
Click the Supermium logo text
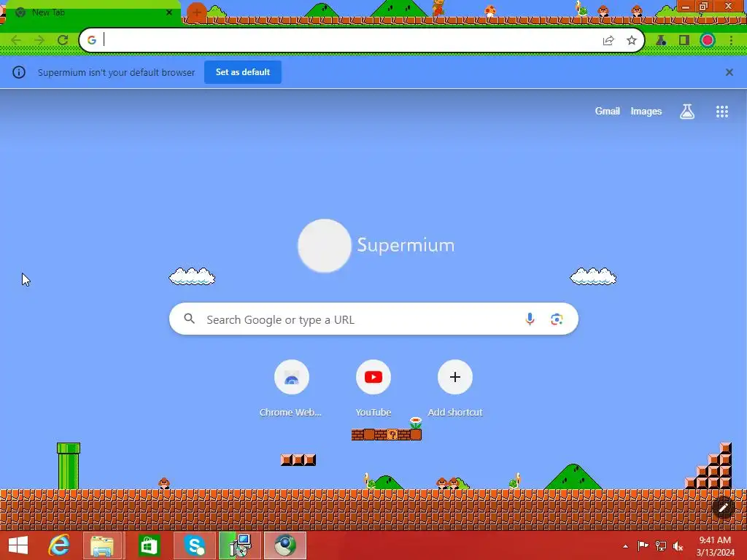[406, 245]
